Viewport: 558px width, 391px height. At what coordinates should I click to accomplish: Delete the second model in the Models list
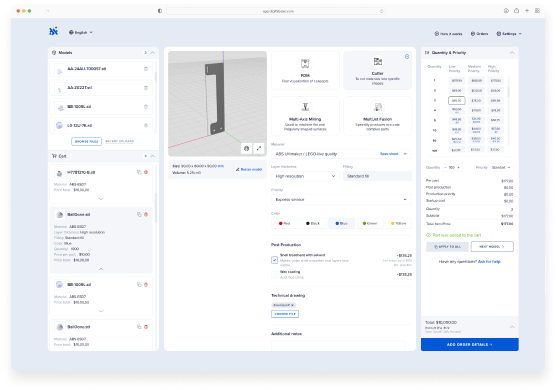146,88
